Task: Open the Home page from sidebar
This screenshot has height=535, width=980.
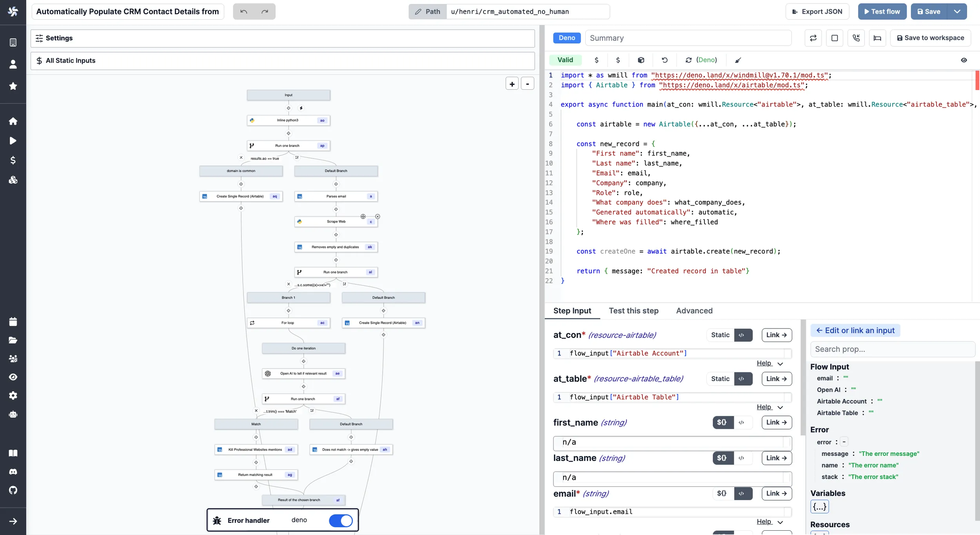Action: click(x=13, y=121)
